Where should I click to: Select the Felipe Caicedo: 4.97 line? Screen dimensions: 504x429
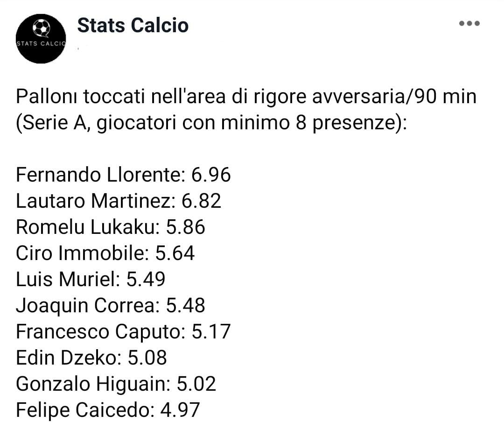(108, 410)
